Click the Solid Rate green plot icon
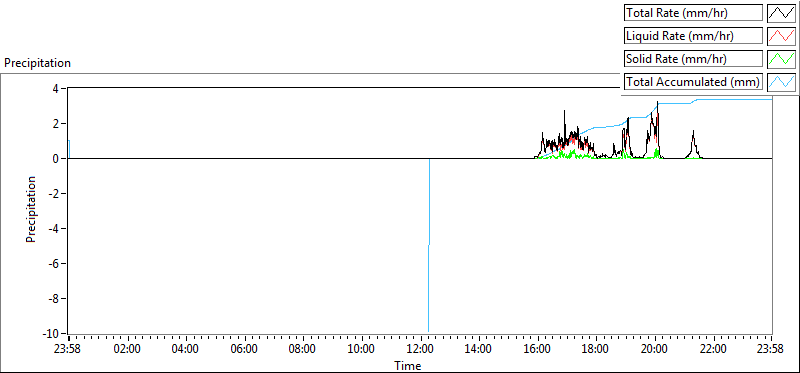The height and width of the screenshot is (373, 800). tap(781, 59)
